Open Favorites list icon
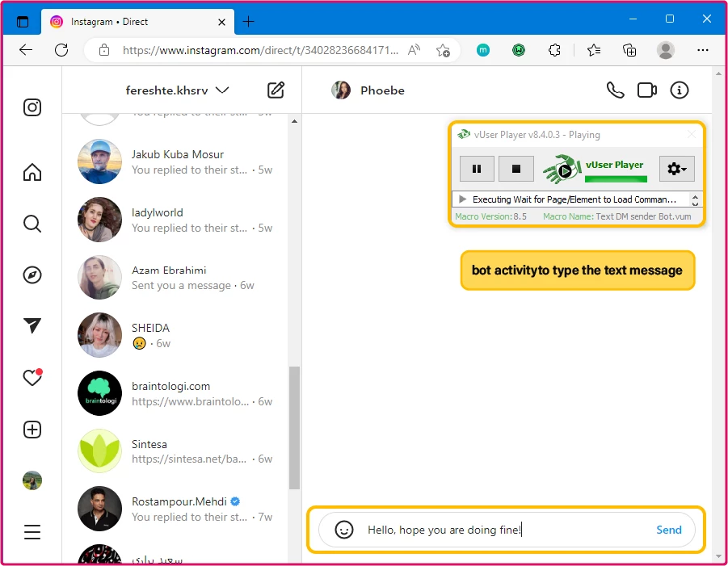The height and width of the screenshot is (566, 728). tap(594, 49)
